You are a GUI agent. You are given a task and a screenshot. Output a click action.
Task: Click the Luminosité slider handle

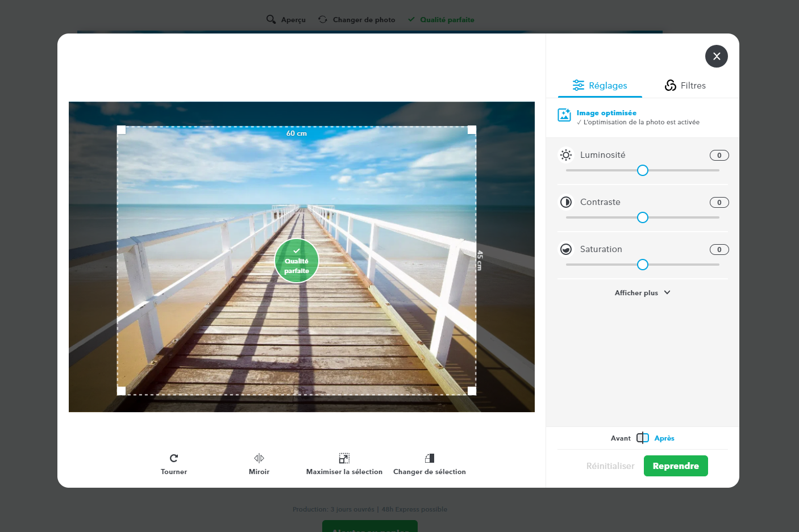[x=643, y=170]
